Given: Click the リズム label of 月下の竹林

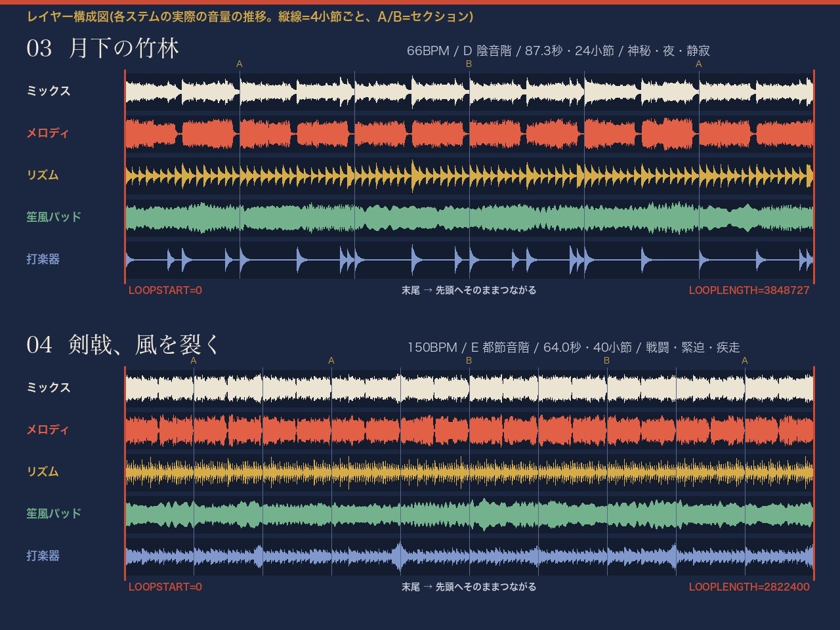Looking at the screenshot, I should [x=43, y=175].
